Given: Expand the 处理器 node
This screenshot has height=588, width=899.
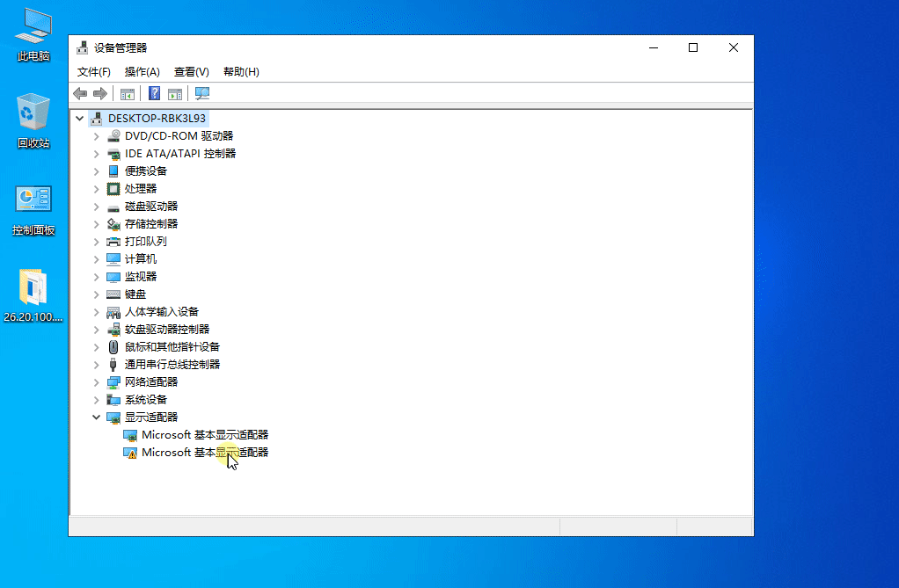Looking at the screenshot, I should pyautogui.click(x=97, y=189).
